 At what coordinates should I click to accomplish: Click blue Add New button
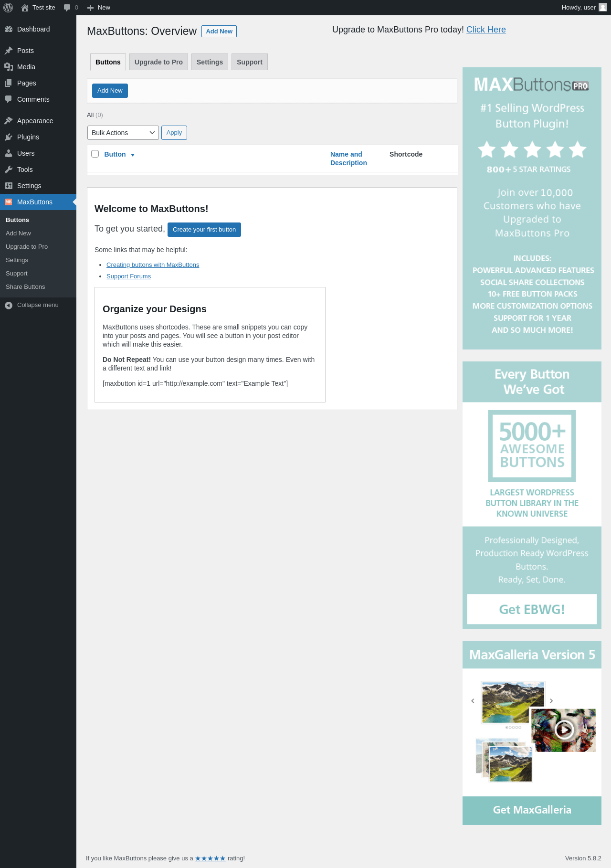[x=110, y=91]
